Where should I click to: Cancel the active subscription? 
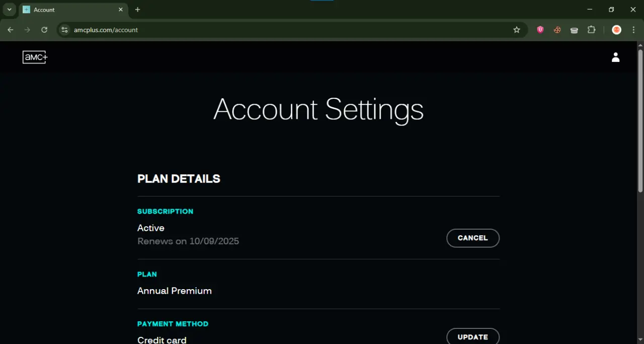(x=473, y=238)
